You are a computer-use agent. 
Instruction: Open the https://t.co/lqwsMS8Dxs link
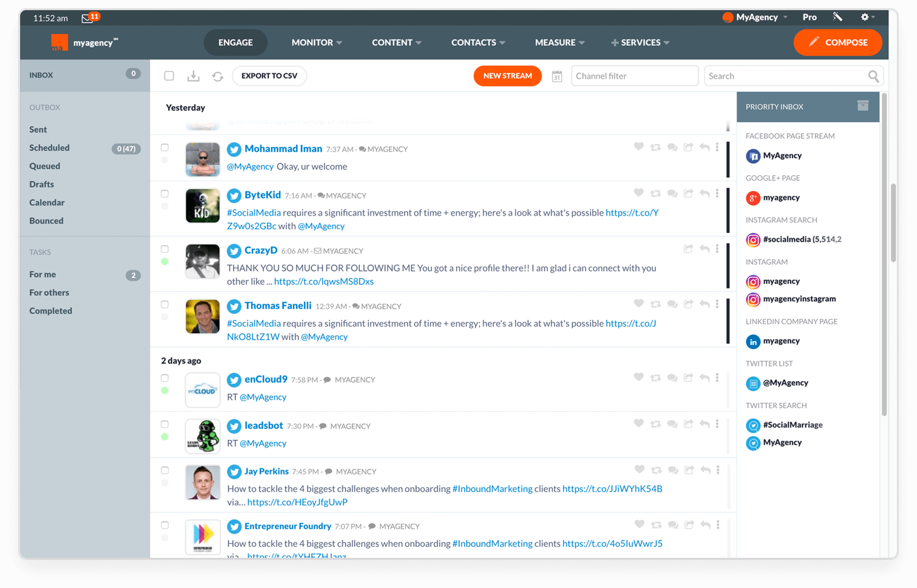coord(324,281)
